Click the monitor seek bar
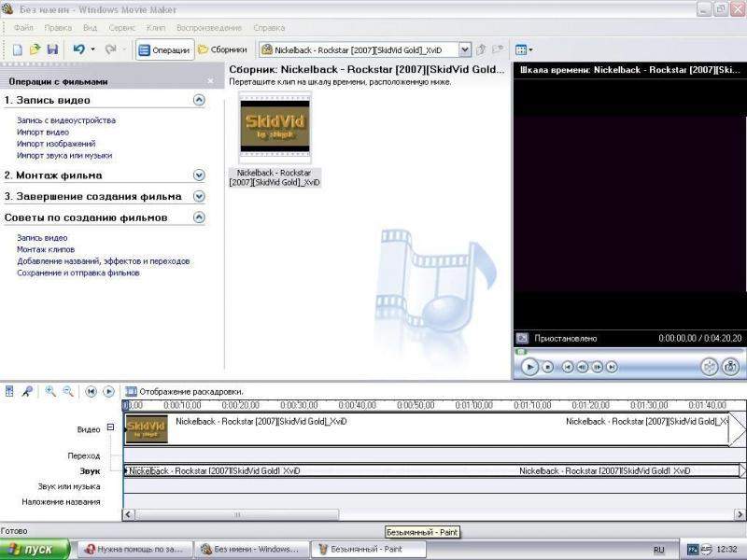 628,352
